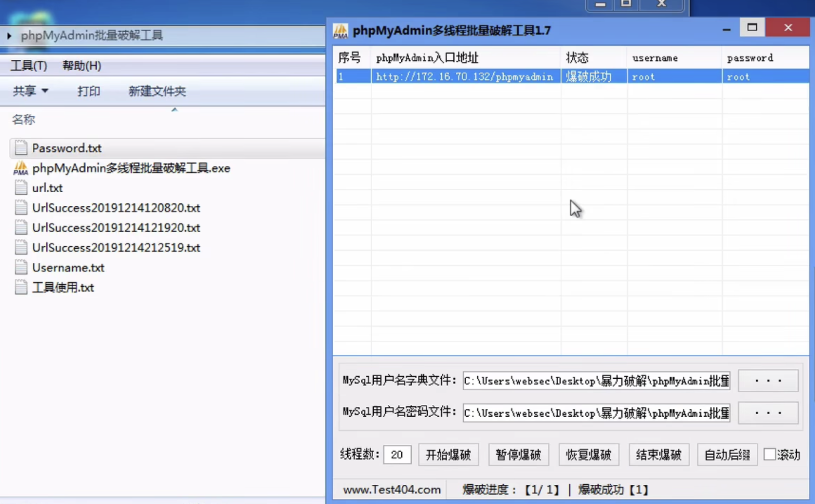The width and height of the screenshot is (815, 504).
Task: Minimize the phpMyAdmin多线程批量破解工具1.7 window
Action: 726,29
